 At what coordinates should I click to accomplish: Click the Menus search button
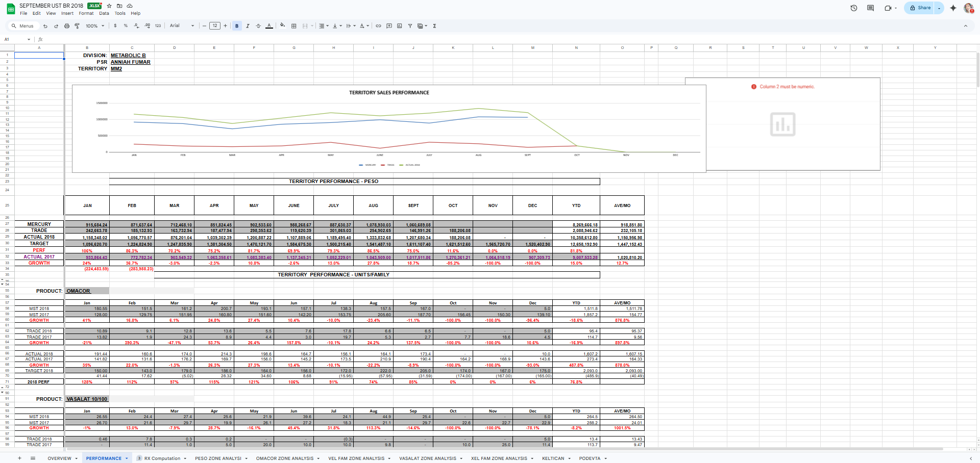pos(22,26)
